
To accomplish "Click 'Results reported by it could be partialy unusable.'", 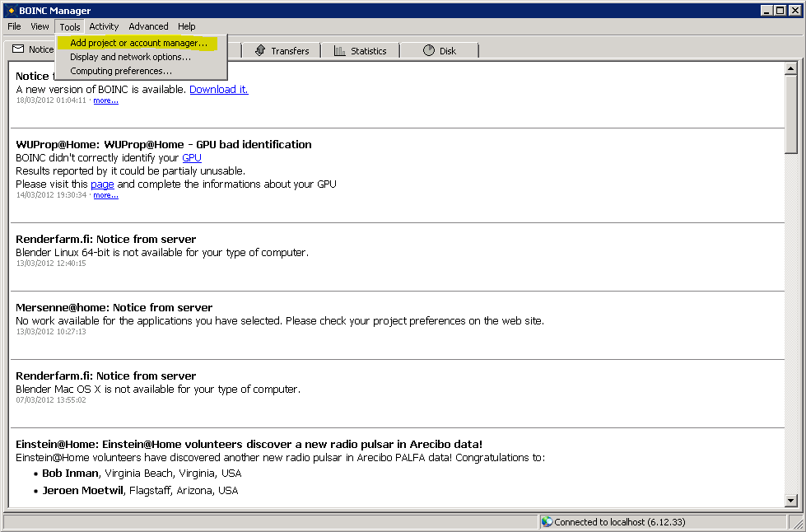I will pos(131,170).
